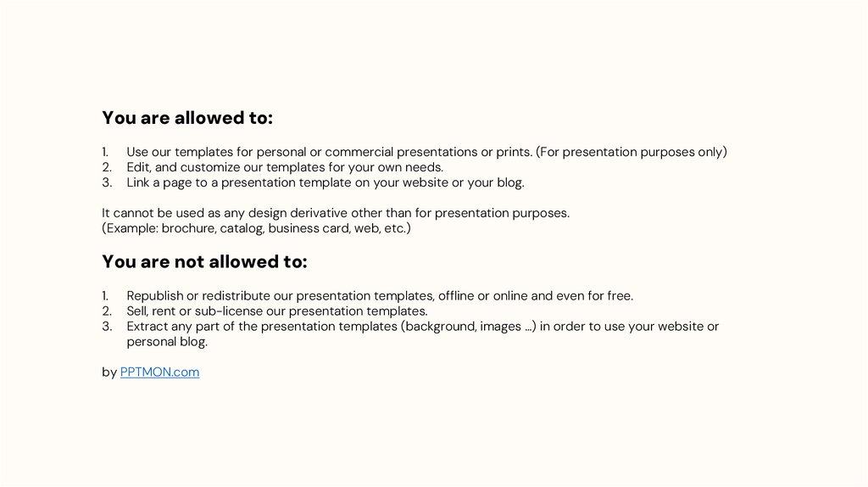Image resolution: width=868 pixels, height=487 pixels.
Task: Select the 'Republish or redistribute' list item
Action: click(380, 296)
